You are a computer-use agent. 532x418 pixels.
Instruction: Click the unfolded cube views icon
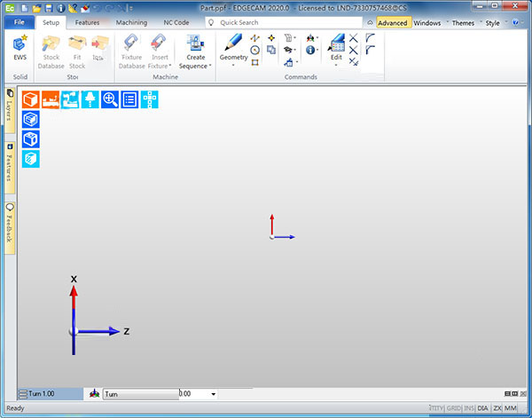149,99
